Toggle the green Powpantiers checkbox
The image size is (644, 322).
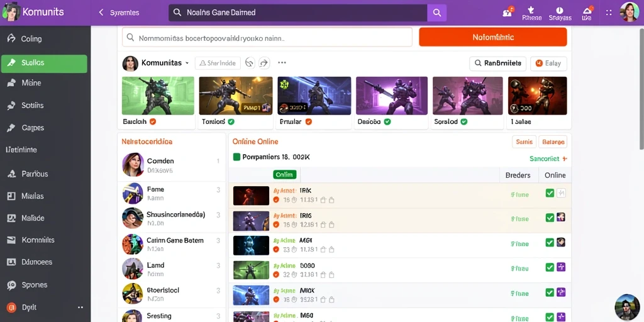click(x=236, y=157)
